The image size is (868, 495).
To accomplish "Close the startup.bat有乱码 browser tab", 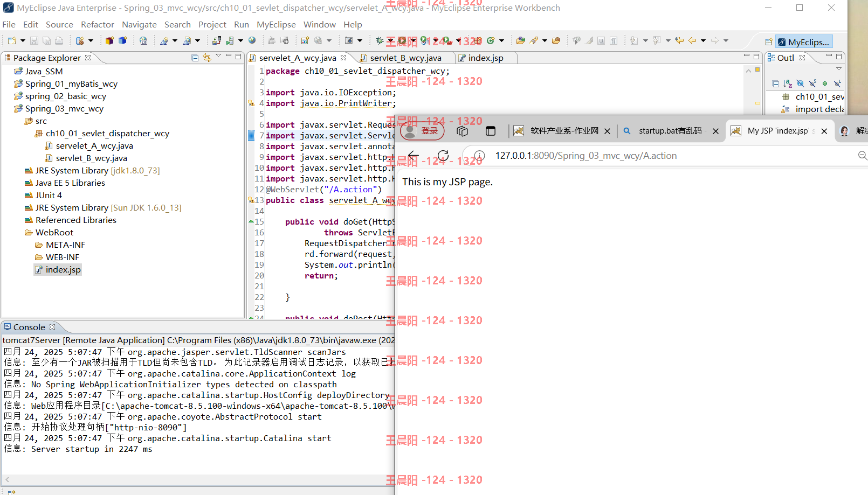I will click(715, 131).
